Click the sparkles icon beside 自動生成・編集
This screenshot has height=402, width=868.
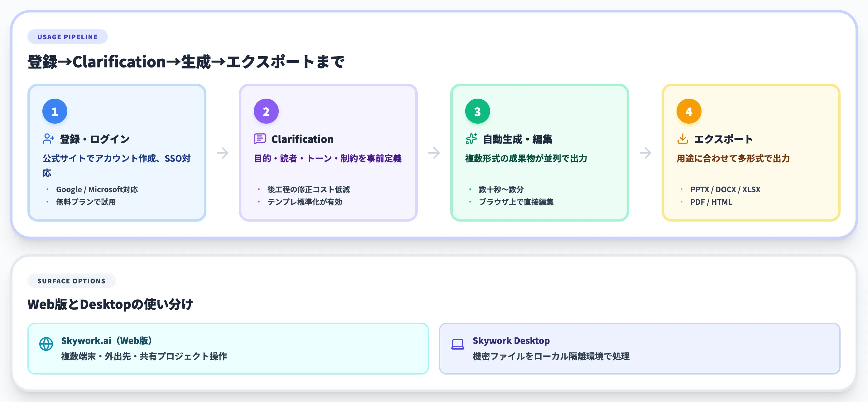pos(471,139)
